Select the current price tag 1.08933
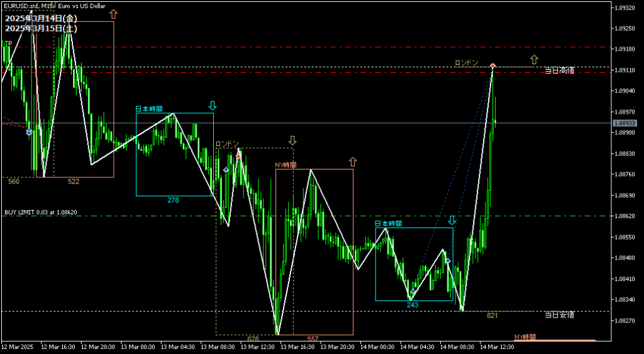The width and height of the screenshot is (644, 354). tap(626, 123)
